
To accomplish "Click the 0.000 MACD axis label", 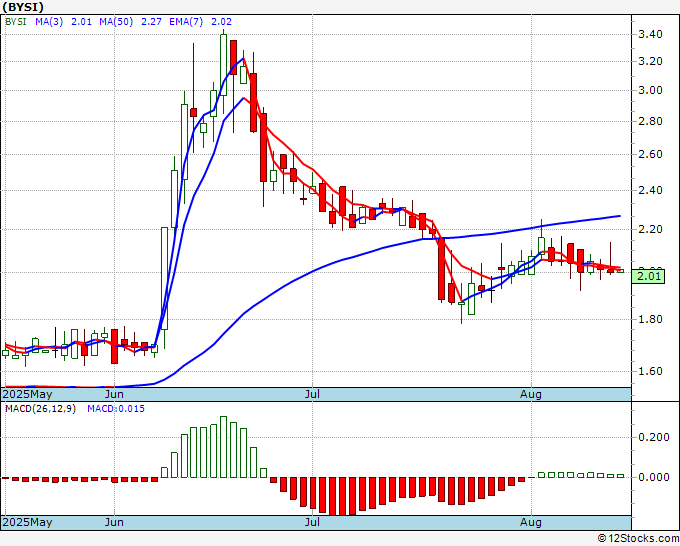I will (x=654, y=477).
